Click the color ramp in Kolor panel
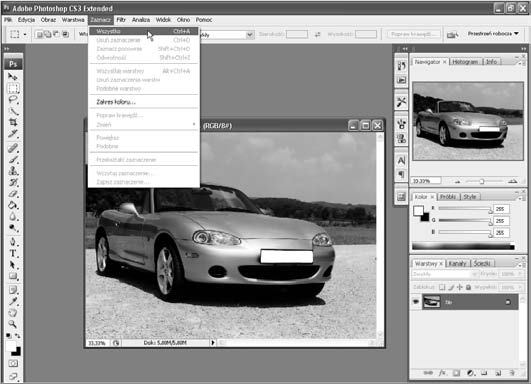Screen dimensions: 531x384 [463, 246]
